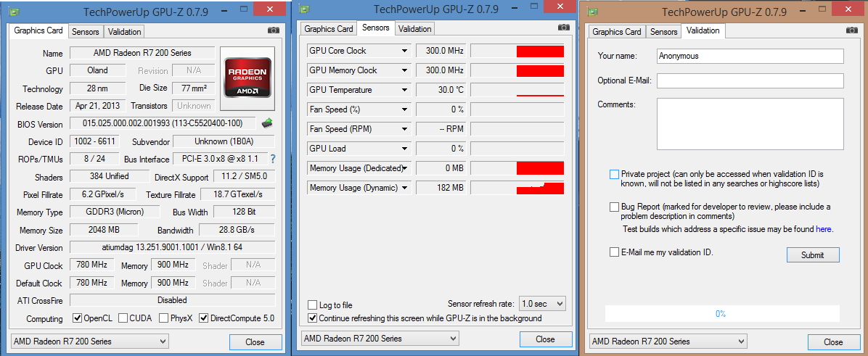This screenshot has height=356, width=868.
Task: Open GPU Temperature sensor dropdown
Action: [x=405, y=90]
